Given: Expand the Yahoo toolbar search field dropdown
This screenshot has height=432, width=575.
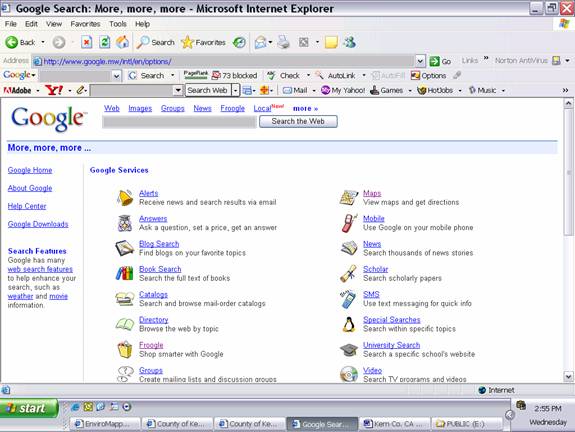Looking at the screenshot, I should (x=177, y=90).
